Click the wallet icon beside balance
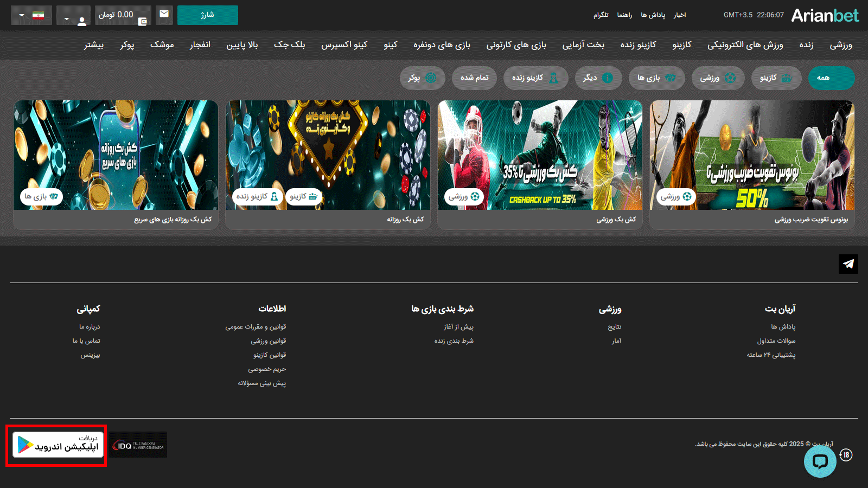 [x=143, y=22]
